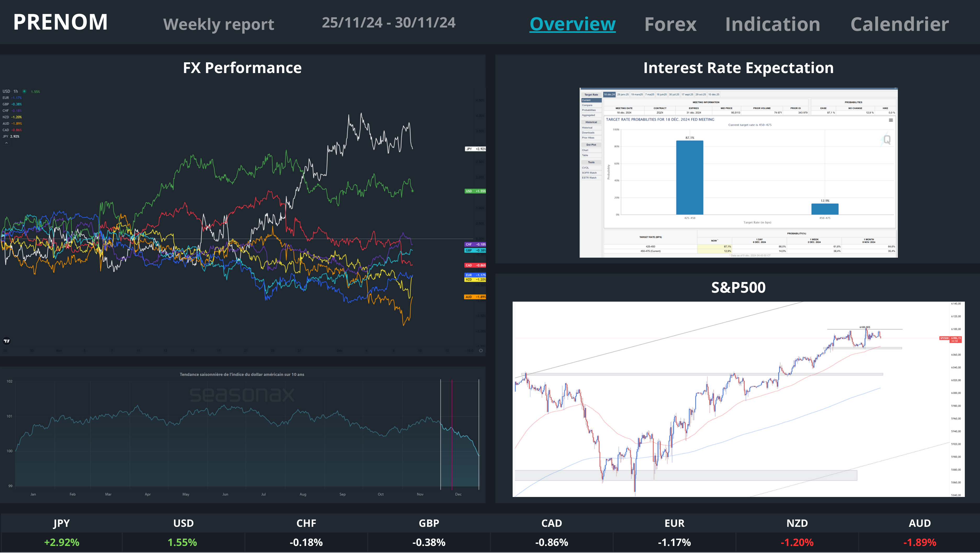Click the TradingView logo on FX chart

pos(7,341)
